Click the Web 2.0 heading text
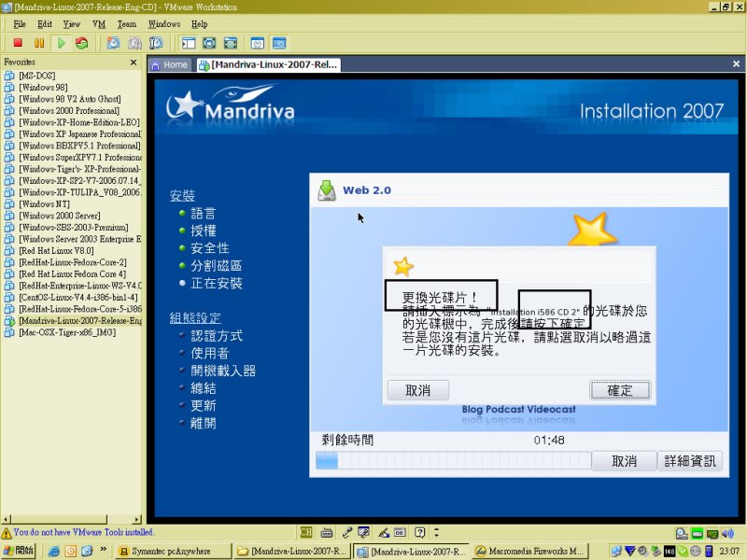 point(367,190)
